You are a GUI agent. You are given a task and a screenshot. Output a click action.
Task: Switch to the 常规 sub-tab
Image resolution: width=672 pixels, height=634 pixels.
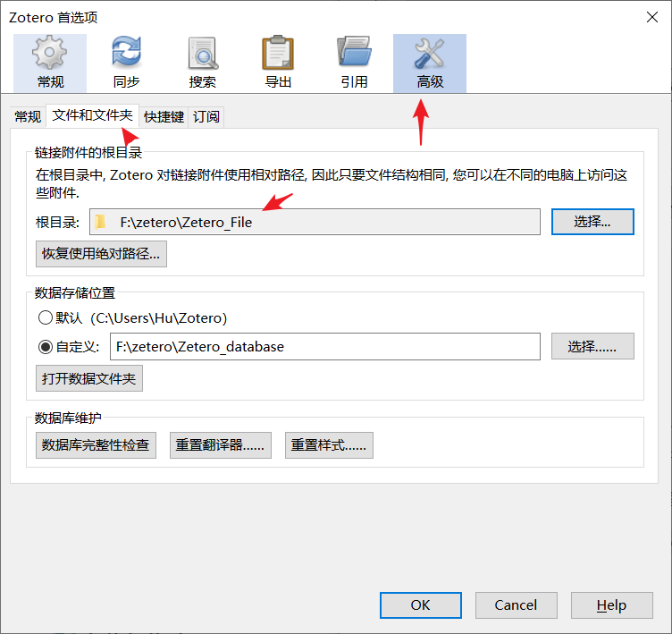click(28, 116)
